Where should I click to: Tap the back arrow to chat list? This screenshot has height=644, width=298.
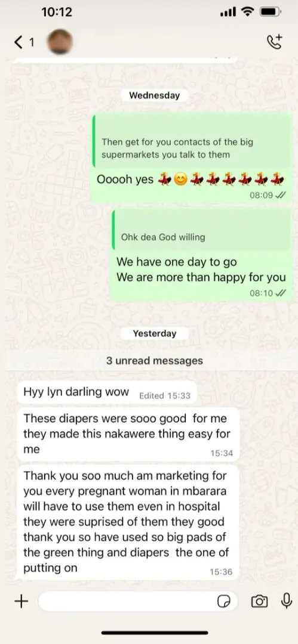(19, 42)
